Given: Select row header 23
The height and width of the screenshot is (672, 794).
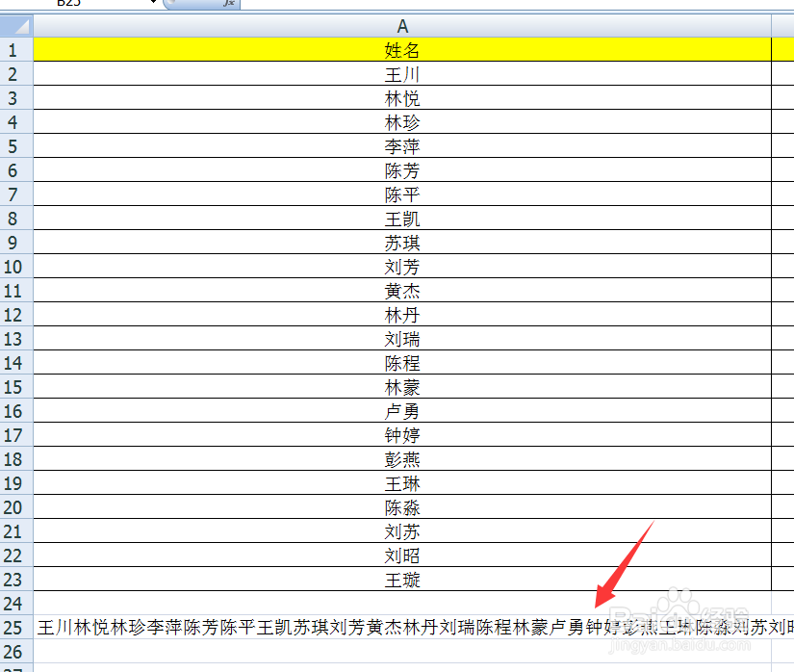Looking at the screenshot, I should 16,579.
